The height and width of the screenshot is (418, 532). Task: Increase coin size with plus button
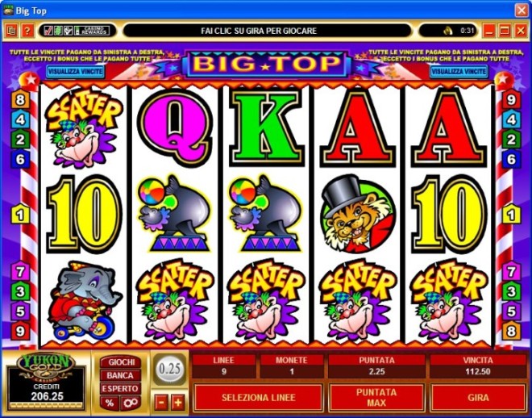178,403
